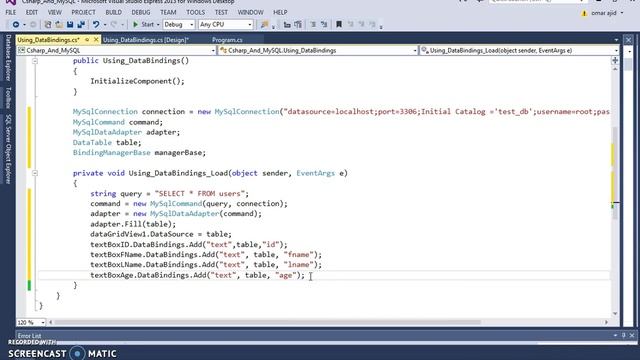Open the Error List window options dropdown

[x=616, y=335]
